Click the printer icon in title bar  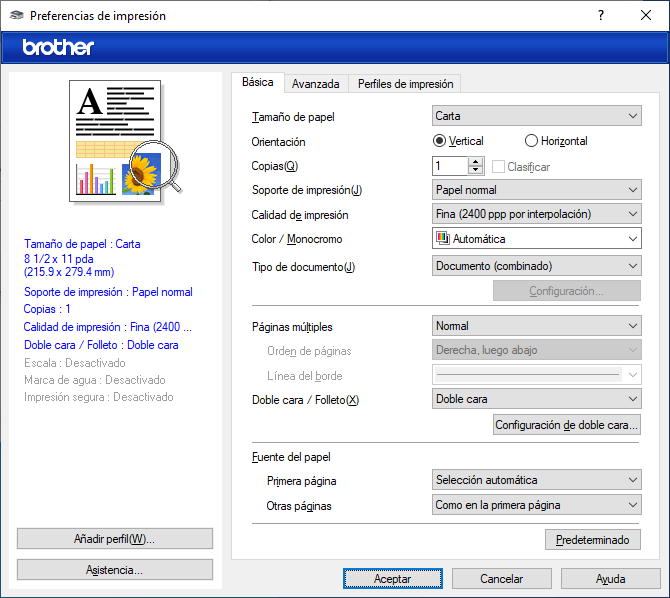point(16,16)
